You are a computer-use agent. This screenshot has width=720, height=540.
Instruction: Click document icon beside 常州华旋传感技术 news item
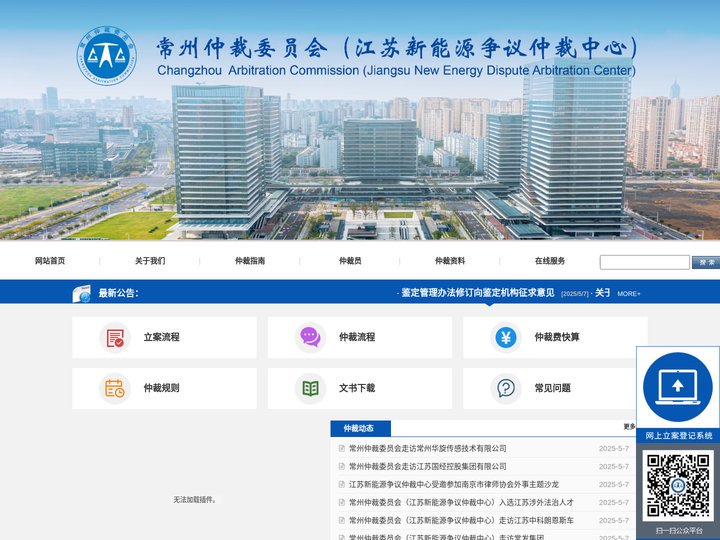tap(342, 449)
